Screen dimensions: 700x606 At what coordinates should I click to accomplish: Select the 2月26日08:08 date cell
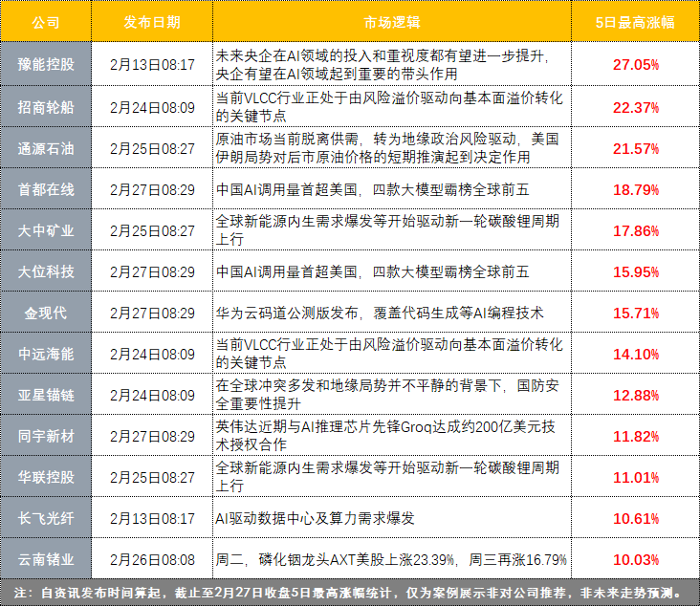152,559
